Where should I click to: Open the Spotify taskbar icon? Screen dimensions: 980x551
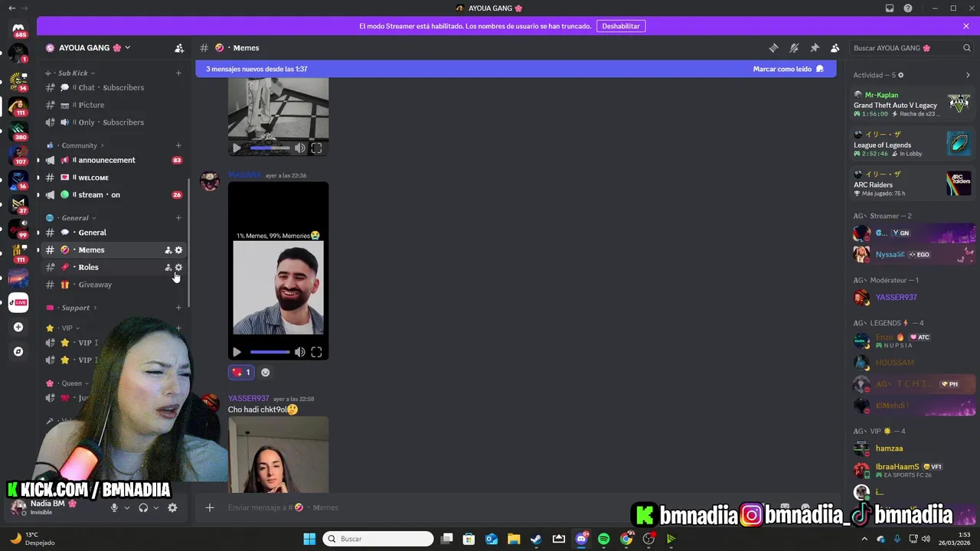click(x=604, y=539)
